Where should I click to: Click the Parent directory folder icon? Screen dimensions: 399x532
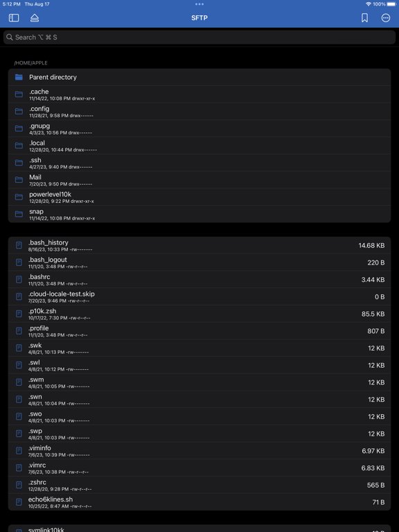[x=19, y=78]
